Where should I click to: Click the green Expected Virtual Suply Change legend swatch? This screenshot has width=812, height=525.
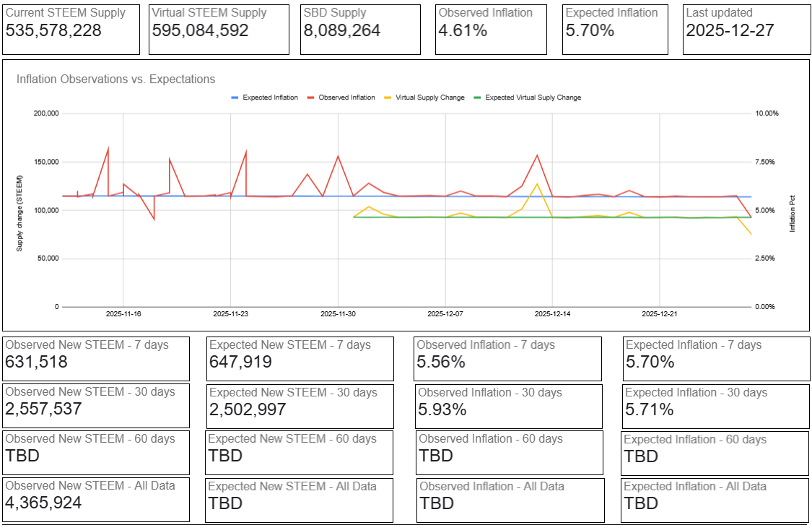point(477,97)
